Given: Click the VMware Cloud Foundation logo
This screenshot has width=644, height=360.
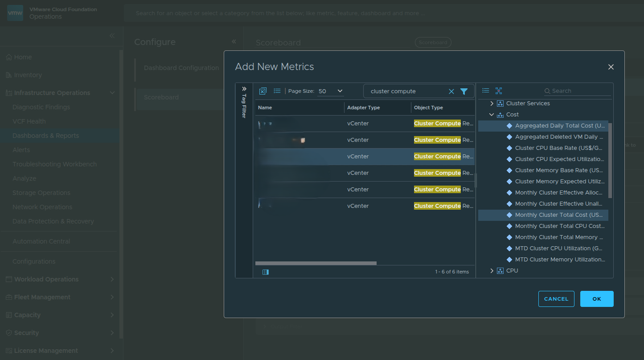Looking at the screenshot, I should (15, 12).
